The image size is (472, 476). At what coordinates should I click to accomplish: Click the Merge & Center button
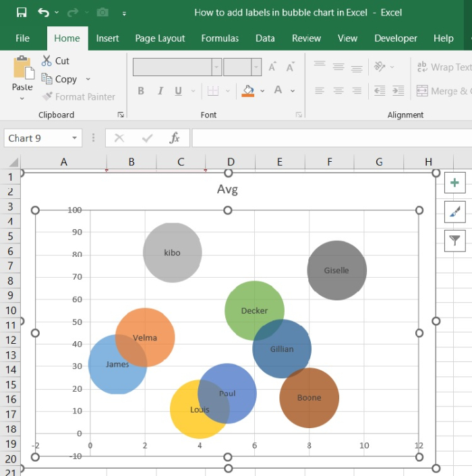coord(444,91)
